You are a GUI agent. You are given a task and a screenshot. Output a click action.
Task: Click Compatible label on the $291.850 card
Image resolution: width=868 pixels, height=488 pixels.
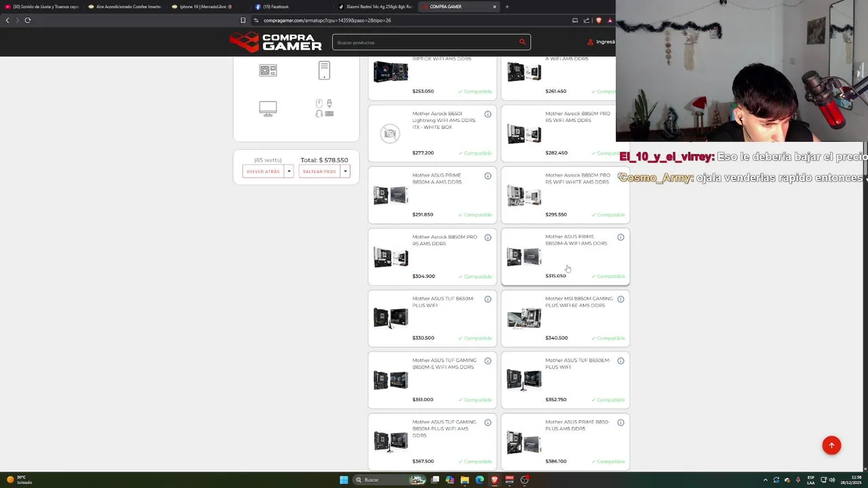[475, 215]
